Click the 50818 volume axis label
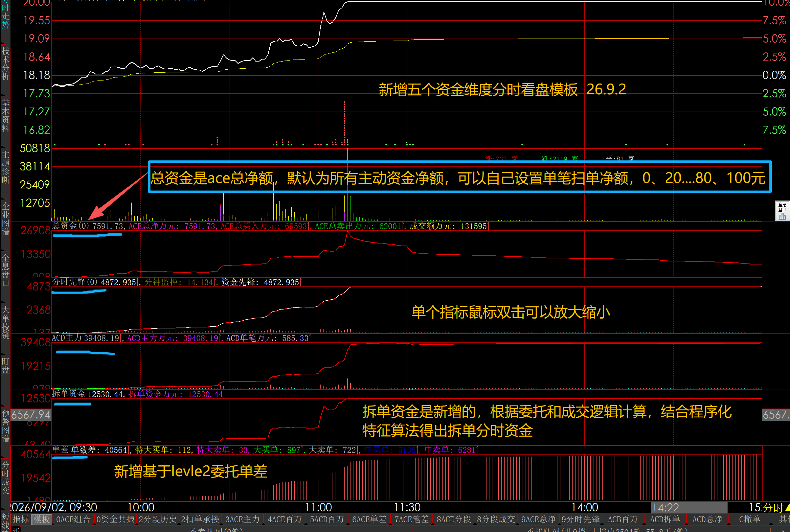 click(35, 148)
